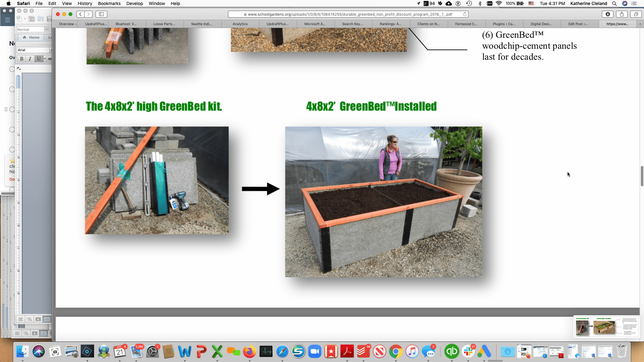Click the schoolgardens.org address bar
The image size is (644, 362).
pos(348,14)
